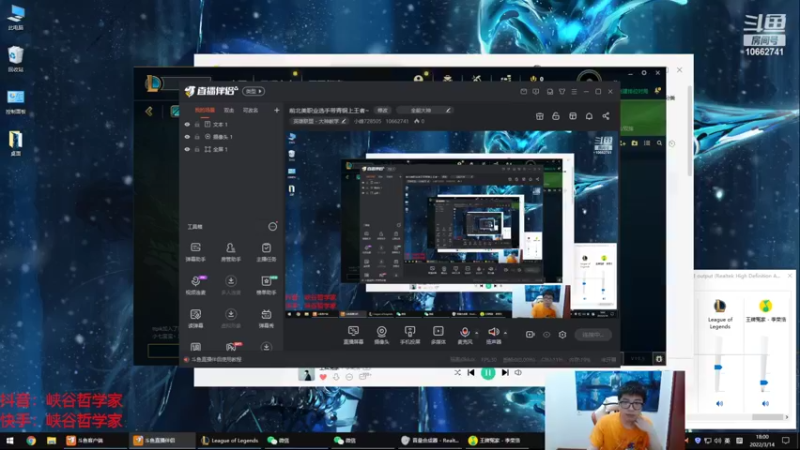This screenshot has width=800, height=450.
Task: Click the download icon in music player
Action: [x=336, y=377]
